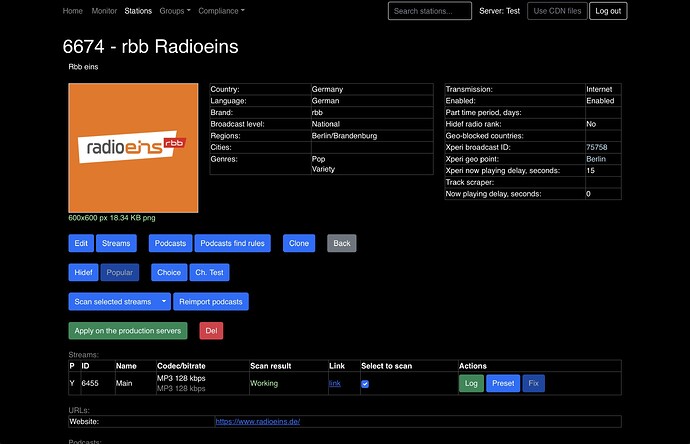The width and height of the screenshot is (690, 444).
Task: Click the Enabled status value
Action: pyautogui.click(x=600, y=101)
